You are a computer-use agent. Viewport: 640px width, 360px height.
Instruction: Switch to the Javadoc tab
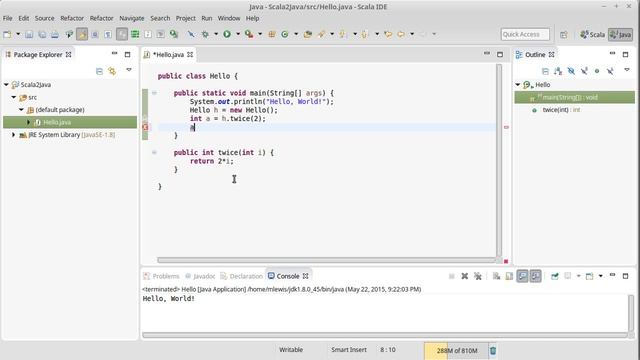click(x=200, y=276)
